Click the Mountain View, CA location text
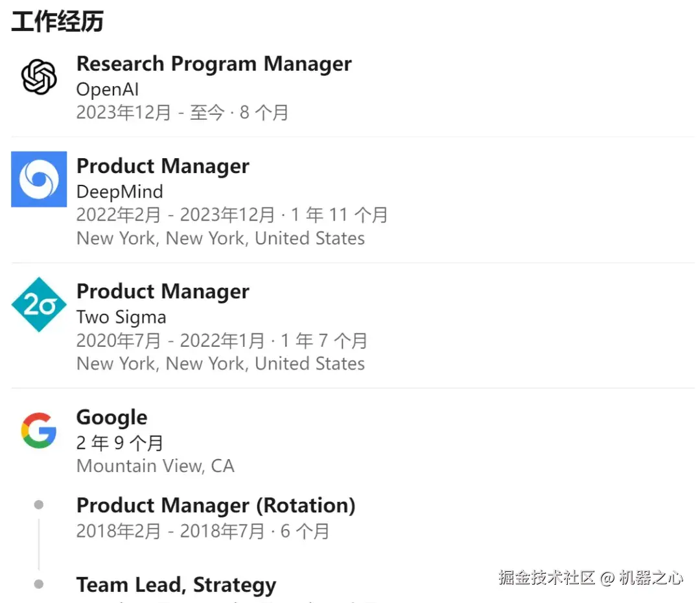The width and height of the screenshot is (700, 603). click(x=155, y=466)
